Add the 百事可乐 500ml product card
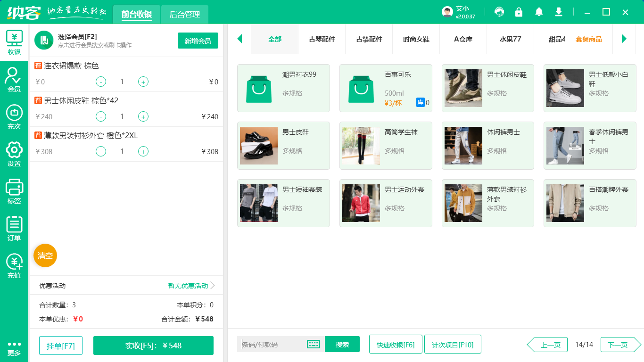Image resolution: width=644 pixels, height=362 pixels. coord(386,88)
